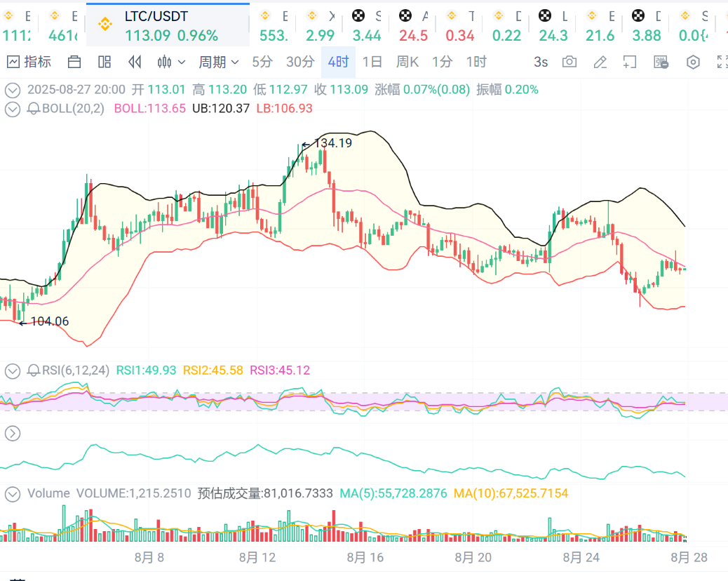Collapse the candle info row chevron

13,90
